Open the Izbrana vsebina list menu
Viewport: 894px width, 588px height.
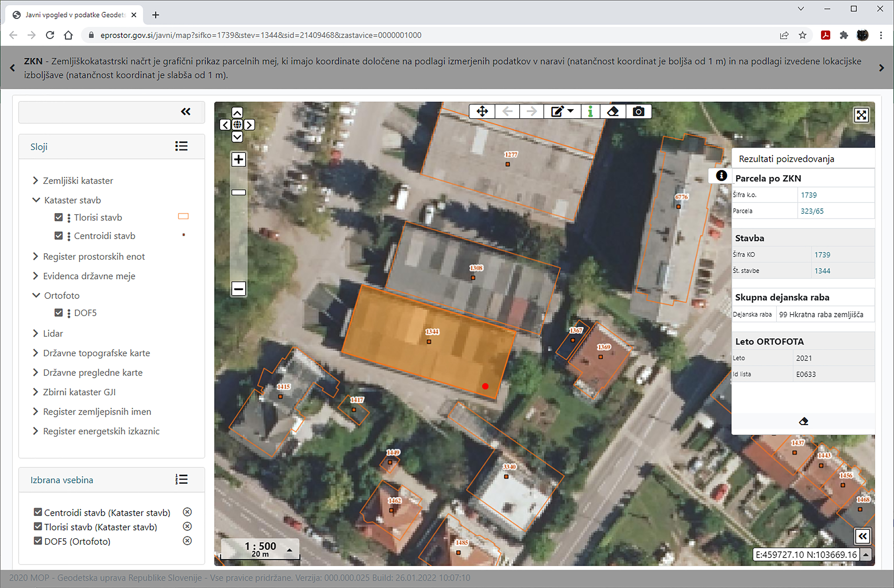[181, 479]
